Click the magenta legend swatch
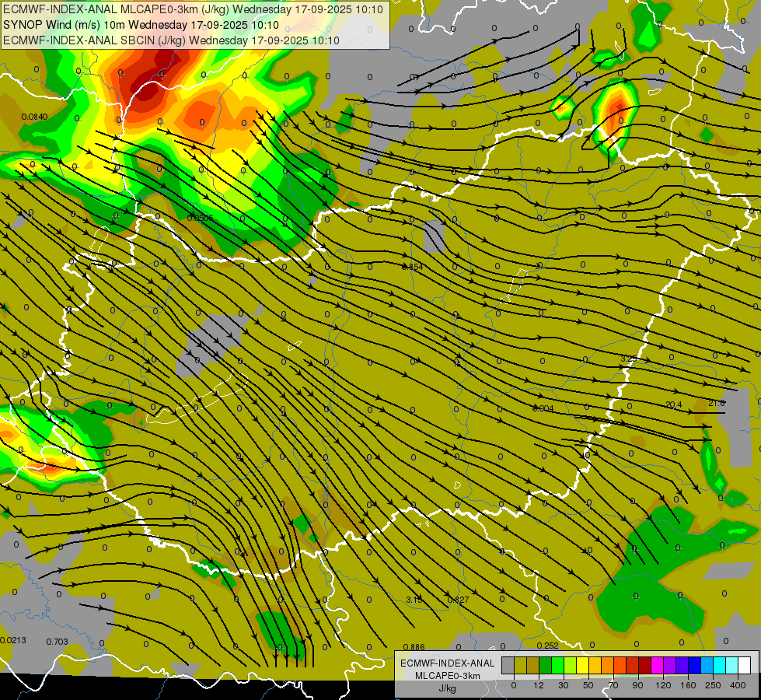Screen dimensions: 761x700 point(658,665)
